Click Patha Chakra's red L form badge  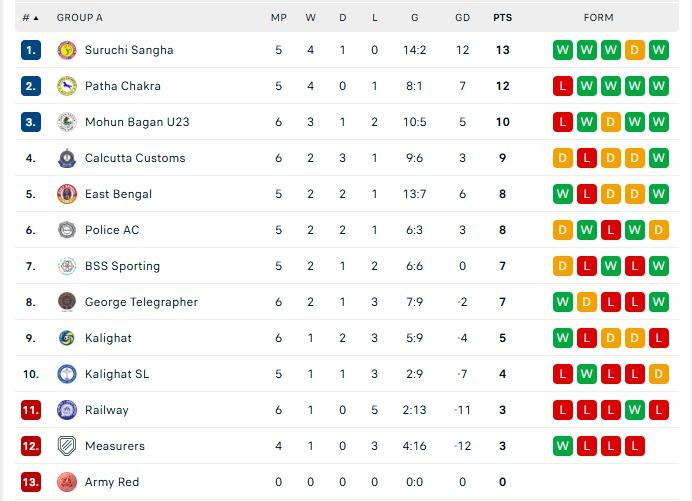[563, 86]
